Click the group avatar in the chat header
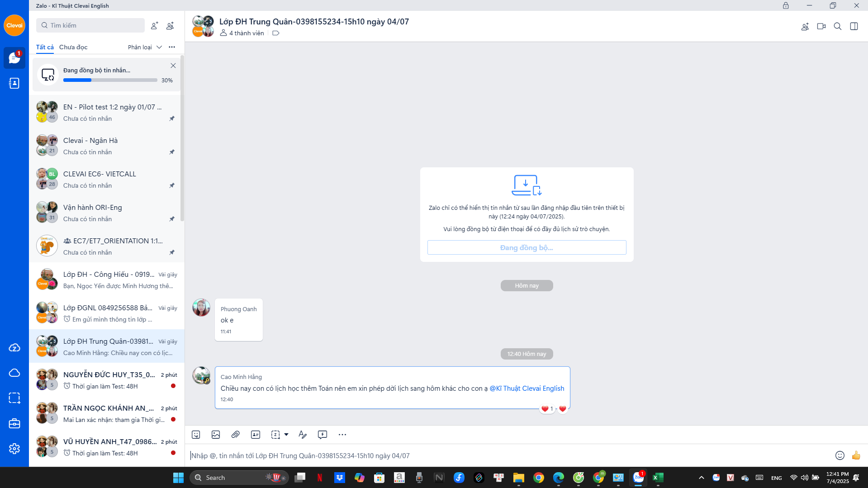Viewport: 868px width, 488px height. 203,26
